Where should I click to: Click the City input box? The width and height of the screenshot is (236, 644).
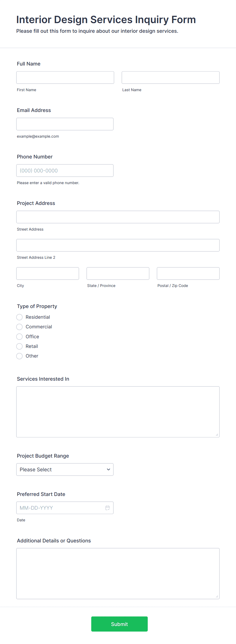[48, 273]
